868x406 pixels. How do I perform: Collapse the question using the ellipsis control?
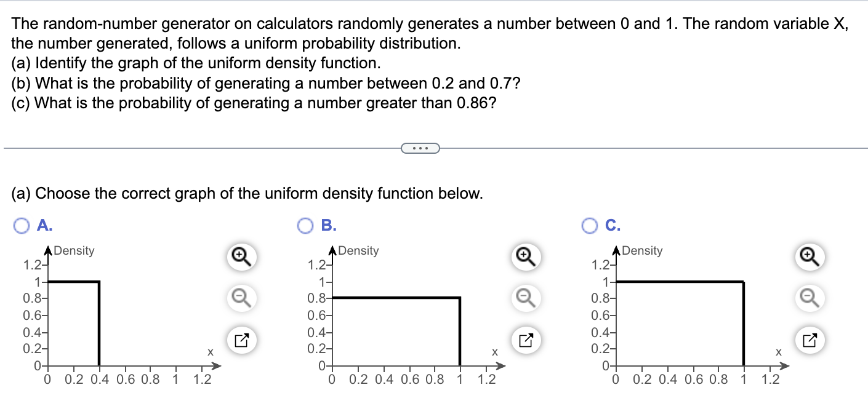420,148
